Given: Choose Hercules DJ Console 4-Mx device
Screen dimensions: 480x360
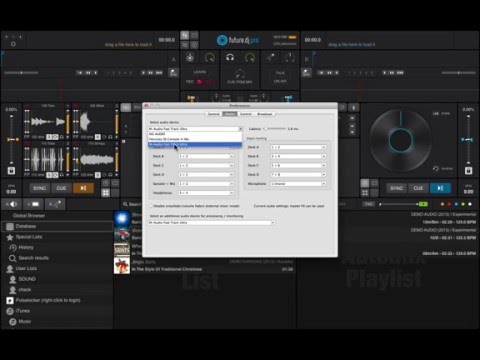Looking at the screenshot, I should (195, 139).
